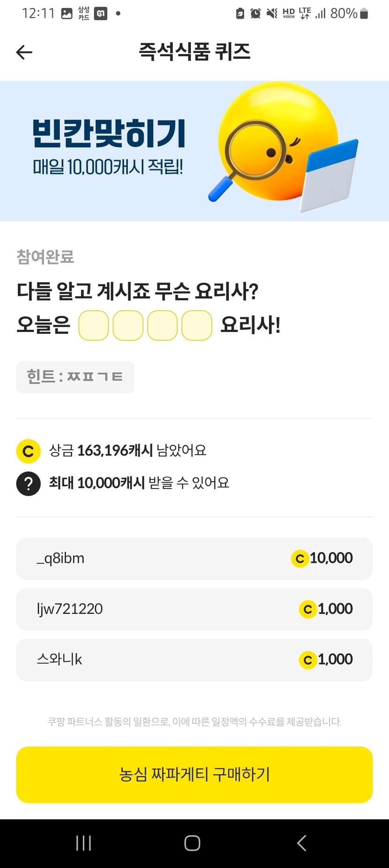Tap the back arrow in header
The image size is (389, 868).
click(24, 52)
